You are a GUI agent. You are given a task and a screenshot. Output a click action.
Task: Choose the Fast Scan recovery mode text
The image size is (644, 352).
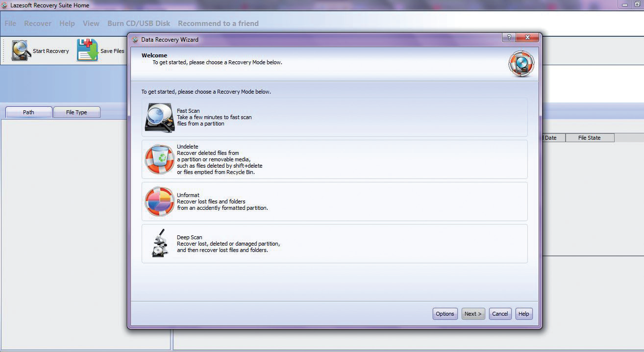(188, 111)
